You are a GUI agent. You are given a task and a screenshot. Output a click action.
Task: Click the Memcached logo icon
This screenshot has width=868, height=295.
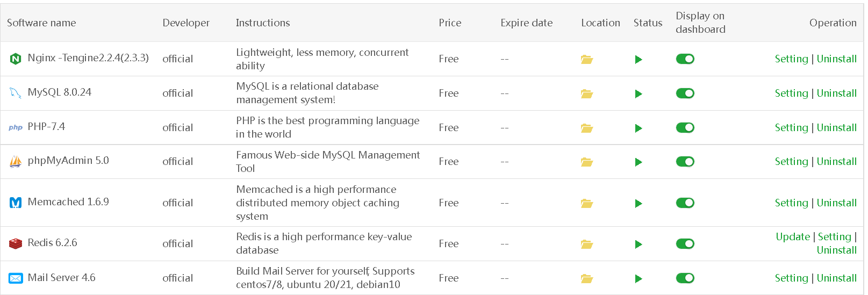pyautogui.click(x=16, y=203)
